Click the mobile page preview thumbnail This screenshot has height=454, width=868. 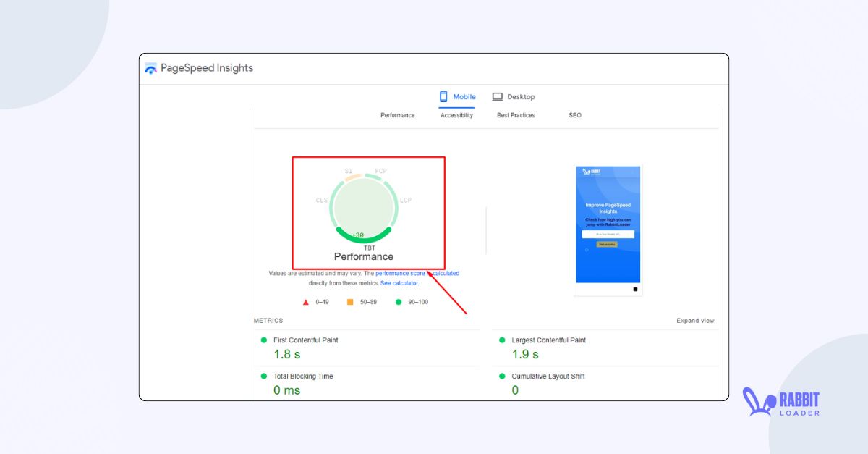(608, 228)
